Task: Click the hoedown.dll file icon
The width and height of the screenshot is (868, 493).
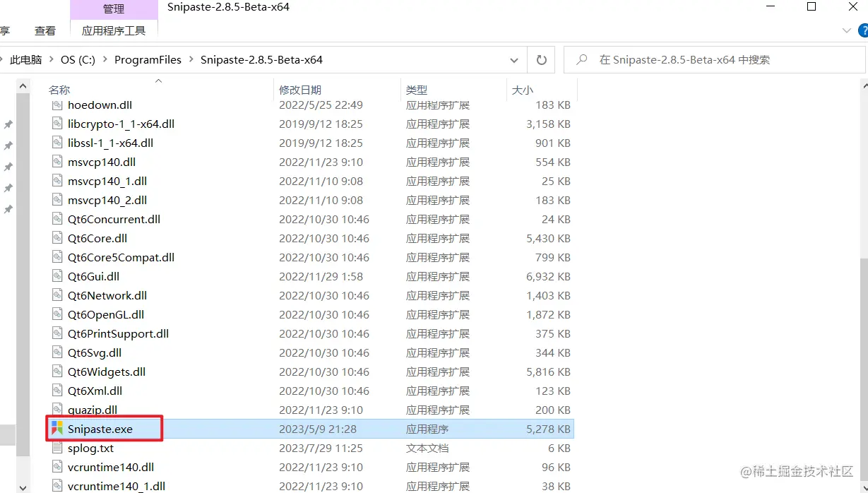Action: [57, 105]
